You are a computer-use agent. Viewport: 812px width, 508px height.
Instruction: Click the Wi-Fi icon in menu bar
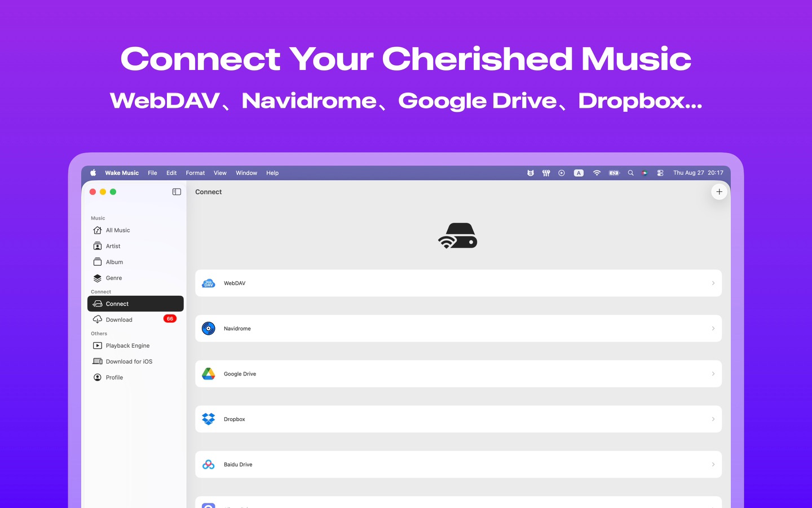pos(597,173)
